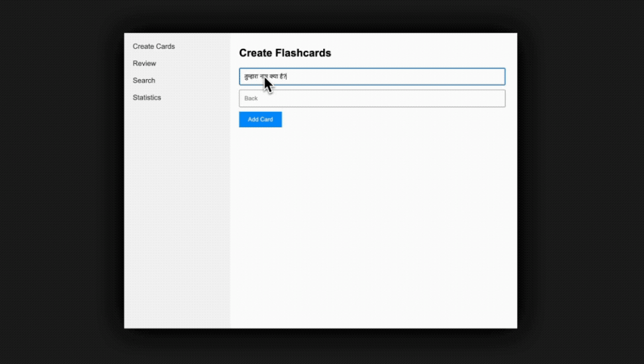This screenshot has width=644, height=364.
Task: Navigate to Statistics via sidebar link
Action: pyautogui.click(x=147, y=98)
